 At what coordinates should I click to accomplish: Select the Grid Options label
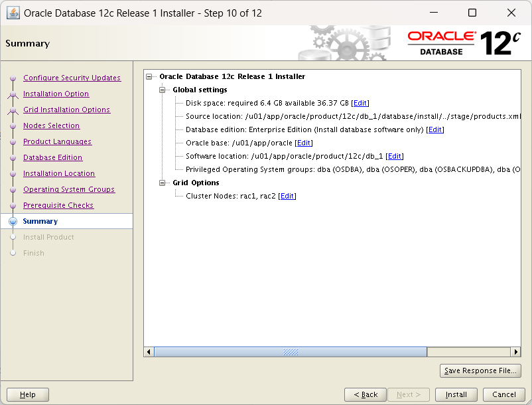pyautogui.click(x=196, y=183)
